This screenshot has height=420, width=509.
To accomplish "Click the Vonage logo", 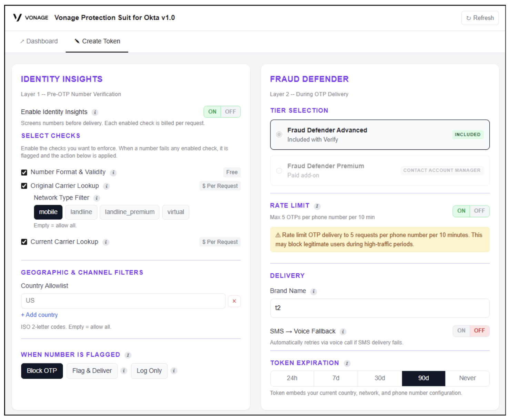I will [31, 18].
